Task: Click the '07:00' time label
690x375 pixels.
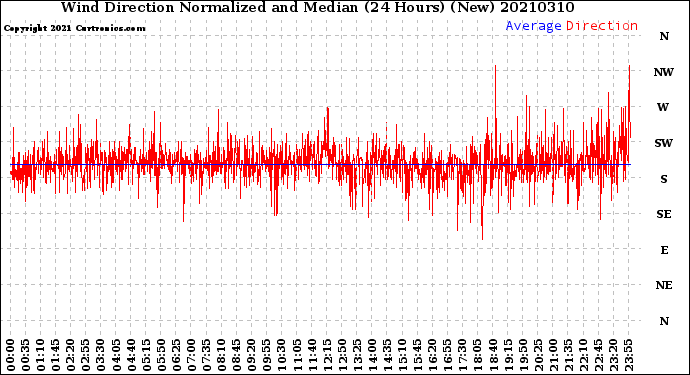Action: [x=191, y=355]
